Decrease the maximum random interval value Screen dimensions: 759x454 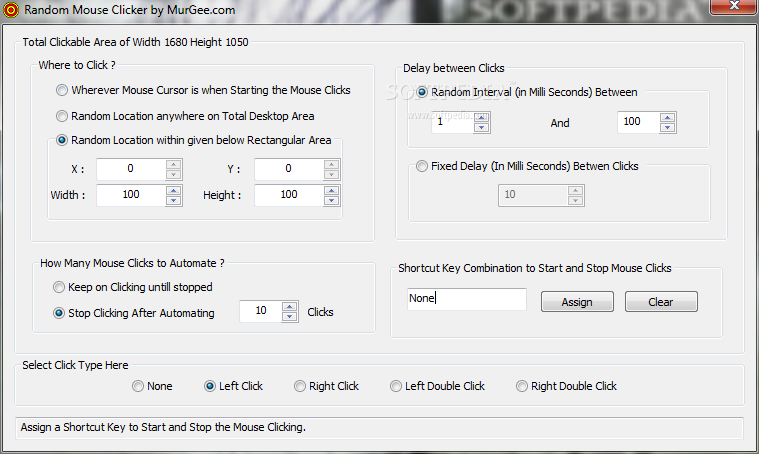(x=668, y=127)
